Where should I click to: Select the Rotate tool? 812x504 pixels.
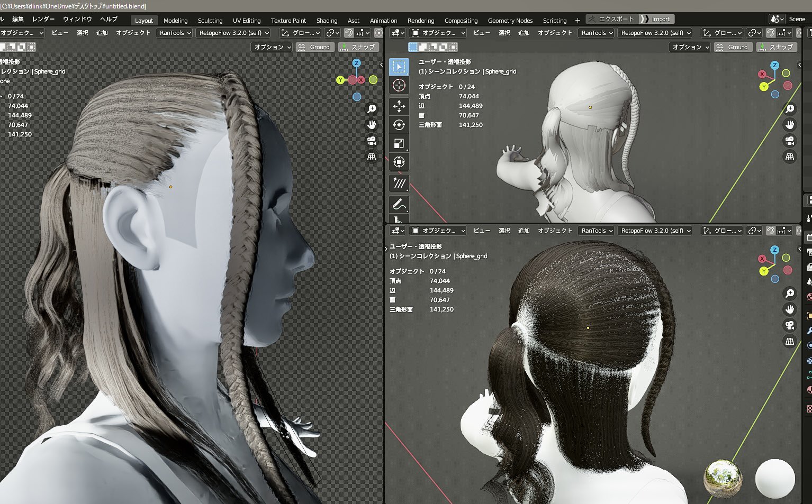[399, 124]
